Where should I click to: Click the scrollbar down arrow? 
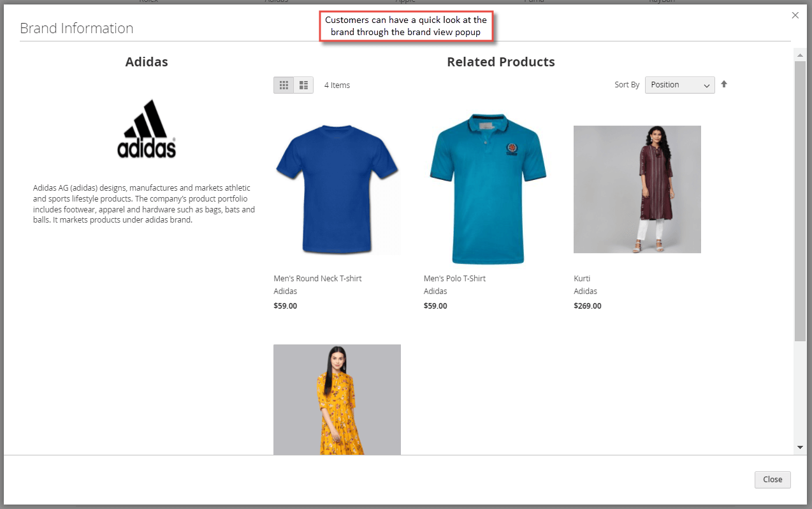[x=800, y=448]
